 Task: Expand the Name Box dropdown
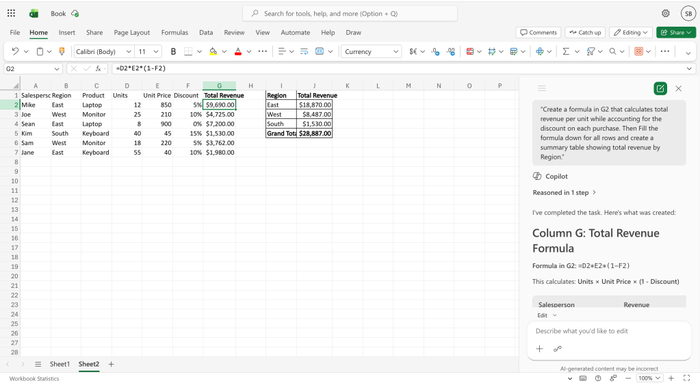pyautogui.click(x=57, y=69)
